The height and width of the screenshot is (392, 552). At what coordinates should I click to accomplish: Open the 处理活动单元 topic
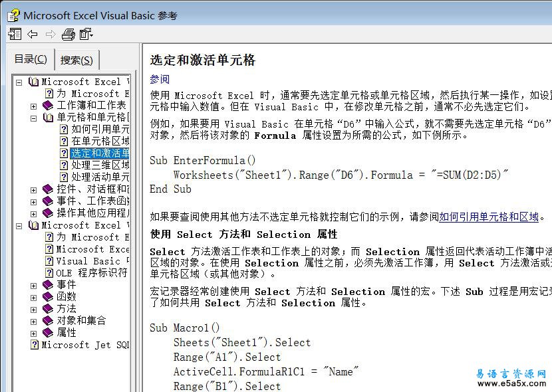[100, 177]
